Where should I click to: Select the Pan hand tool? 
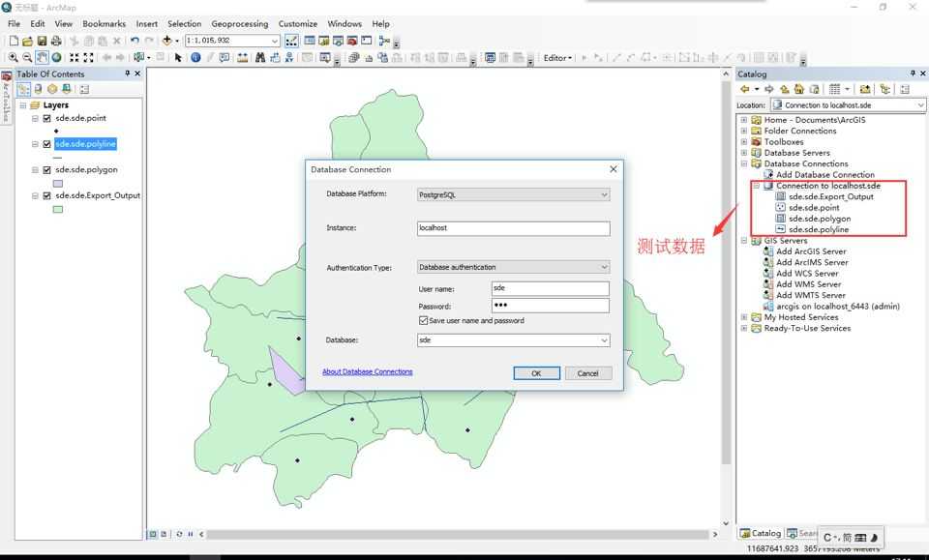[42, 57]
